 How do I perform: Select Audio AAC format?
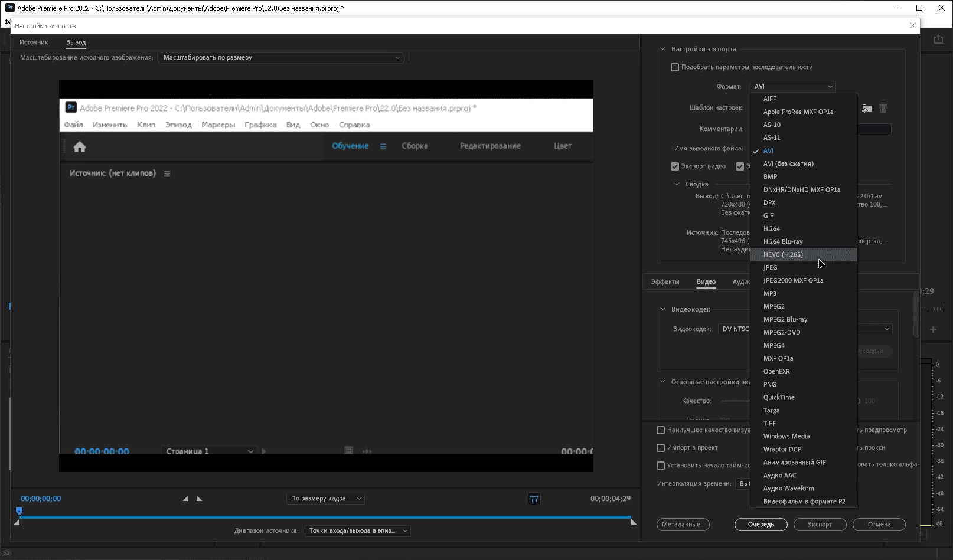click(804, 476)
